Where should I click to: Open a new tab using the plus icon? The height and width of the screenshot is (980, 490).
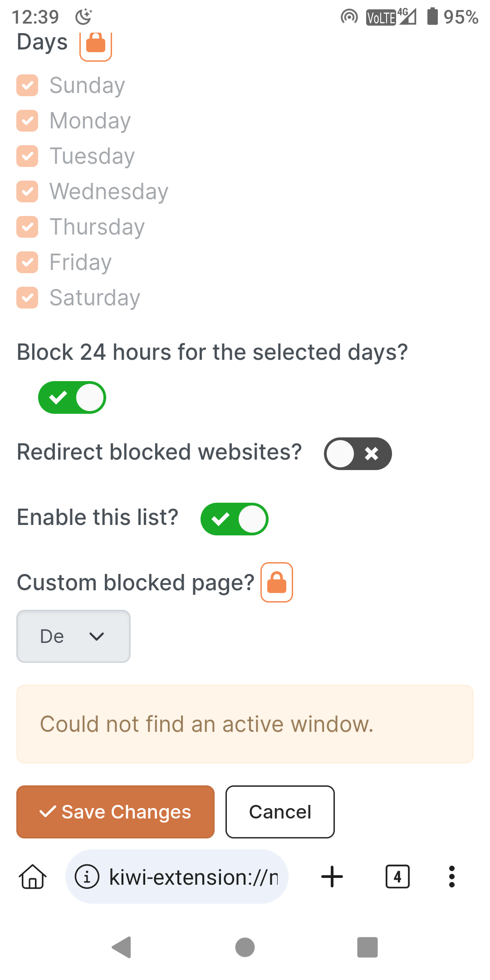[x=332, y=877]
